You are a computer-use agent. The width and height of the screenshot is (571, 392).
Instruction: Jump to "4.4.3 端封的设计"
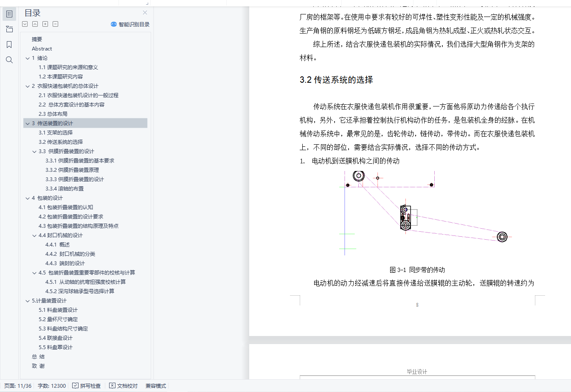(x=65, y=263)
